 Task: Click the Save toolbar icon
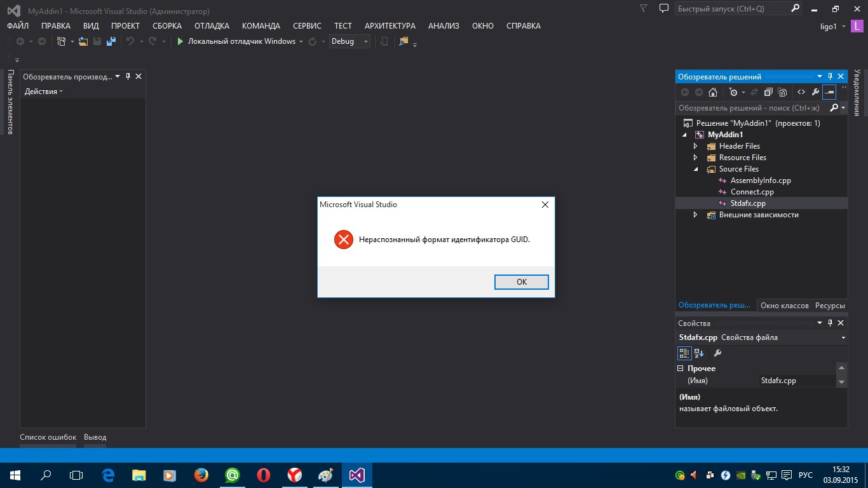(x=97, y=41)
